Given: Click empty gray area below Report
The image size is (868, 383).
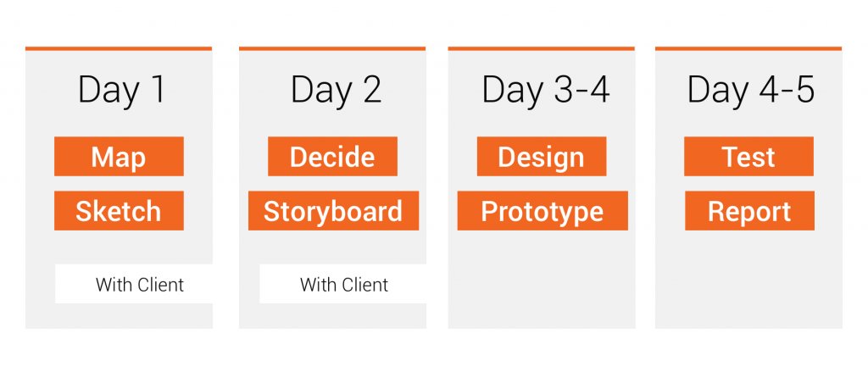Looking at the screenshot, I should (748, 280).
